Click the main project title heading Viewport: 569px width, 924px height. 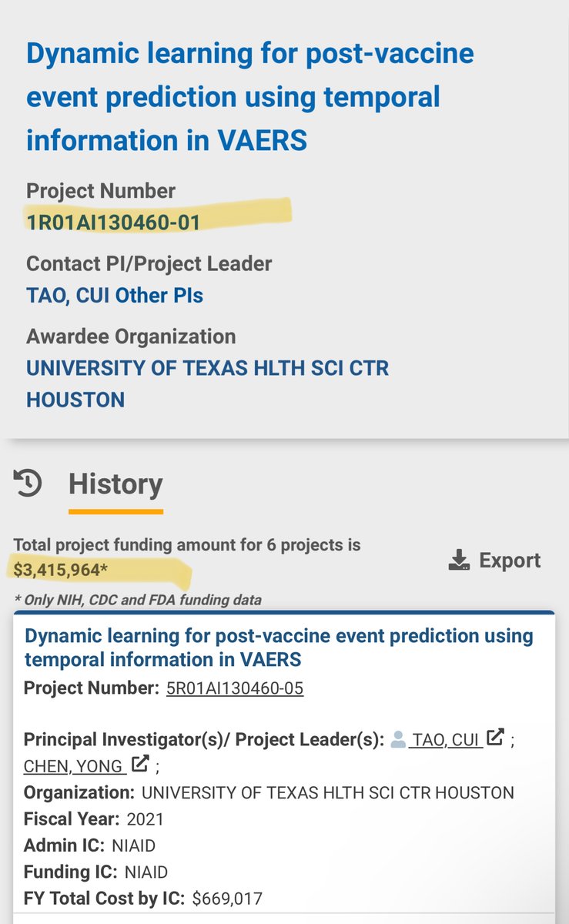[x=249, y=97]
